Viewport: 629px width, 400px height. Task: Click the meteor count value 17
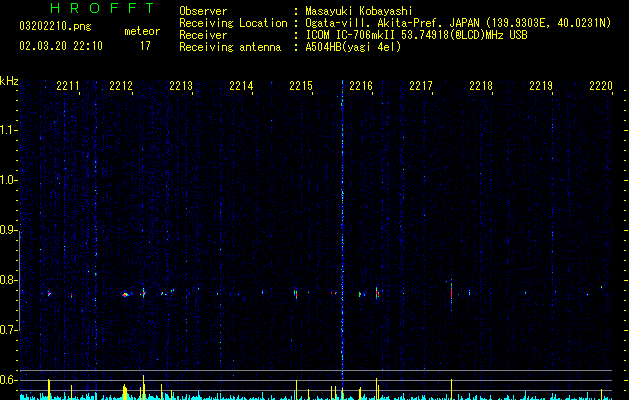tap(145, 46)
